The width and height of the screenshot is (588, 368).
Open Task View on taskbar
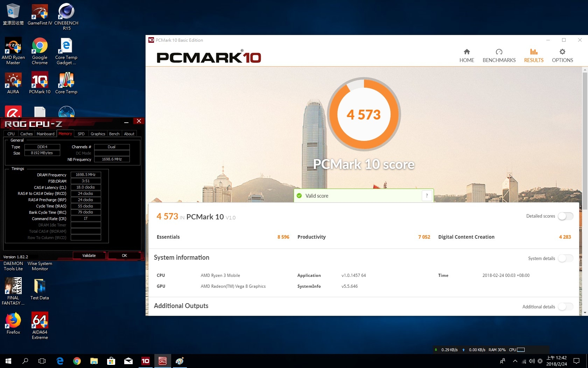(42, 361)
